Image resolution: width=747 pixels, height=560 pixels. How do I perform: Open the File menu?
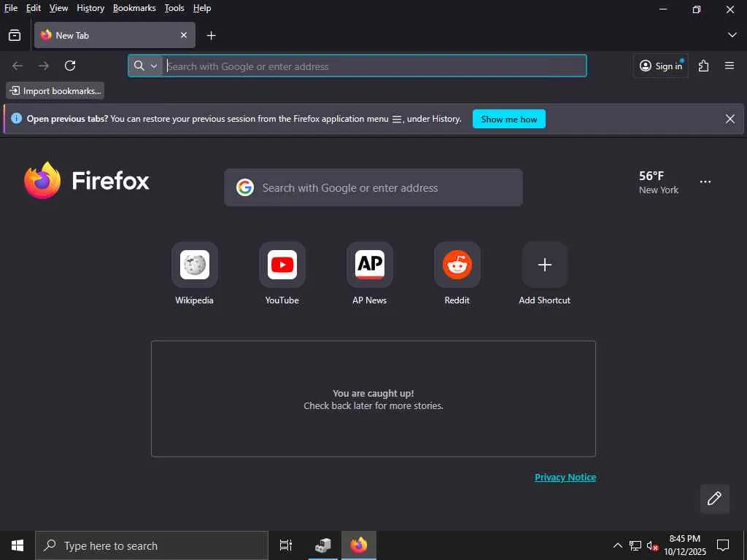coord(11,8)
